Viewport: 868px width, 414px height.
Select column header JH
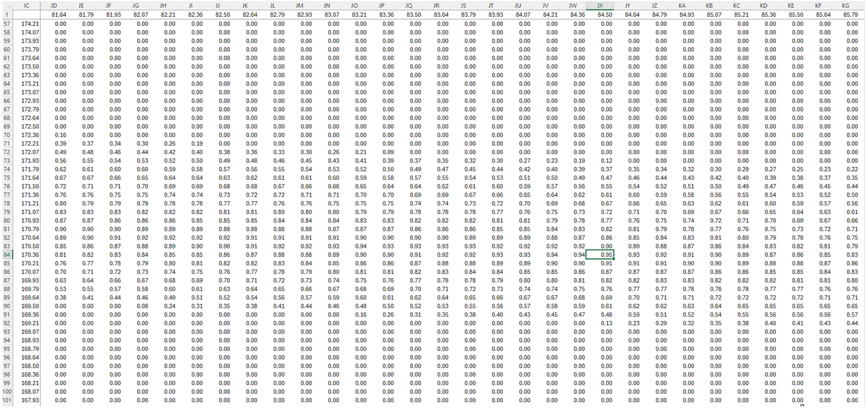[x=163, y=6]
